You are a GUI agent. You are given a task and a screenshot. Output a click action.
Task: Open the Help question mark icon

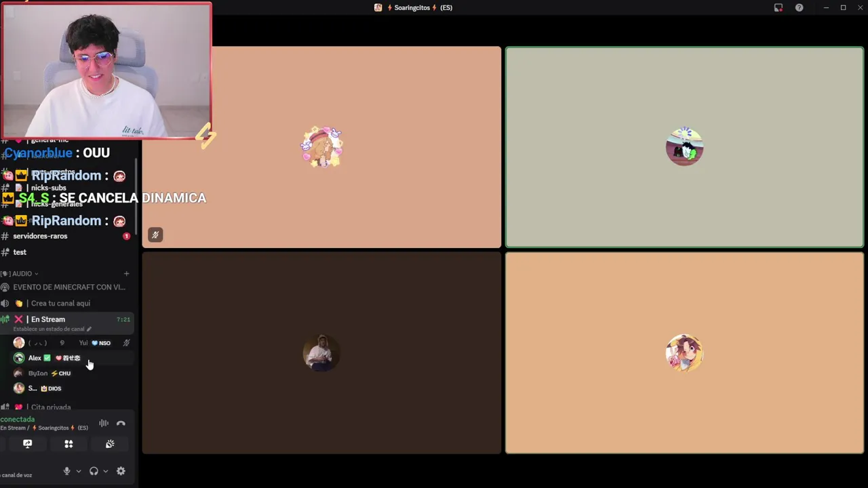pos(800,7)
